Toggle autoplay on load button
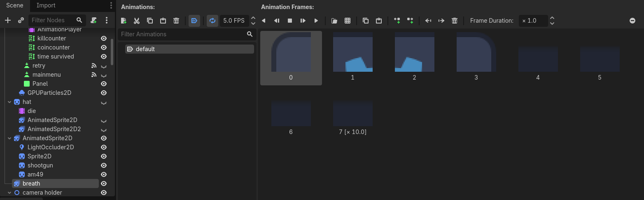This screenshot has height=200, width=644. tap(194, 21)
